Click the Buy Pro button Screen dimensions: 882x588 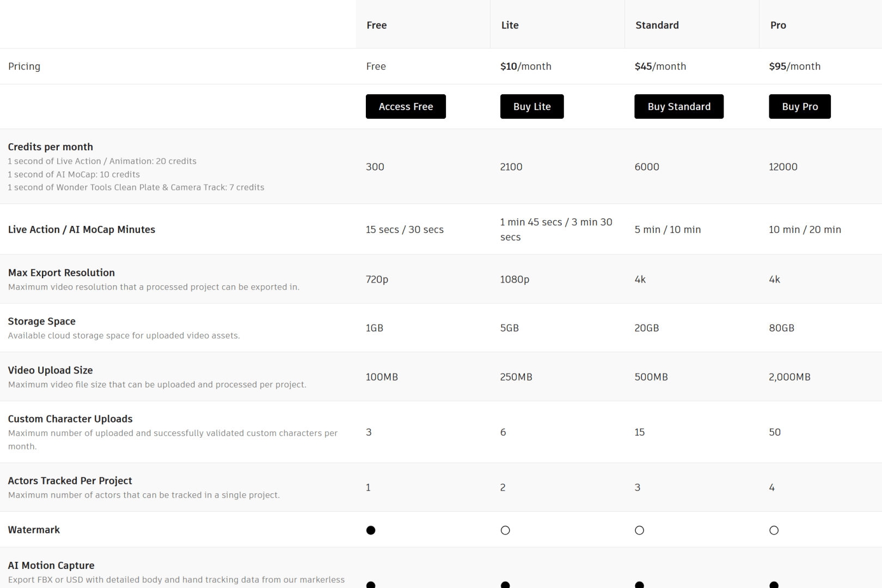(799, 106)
